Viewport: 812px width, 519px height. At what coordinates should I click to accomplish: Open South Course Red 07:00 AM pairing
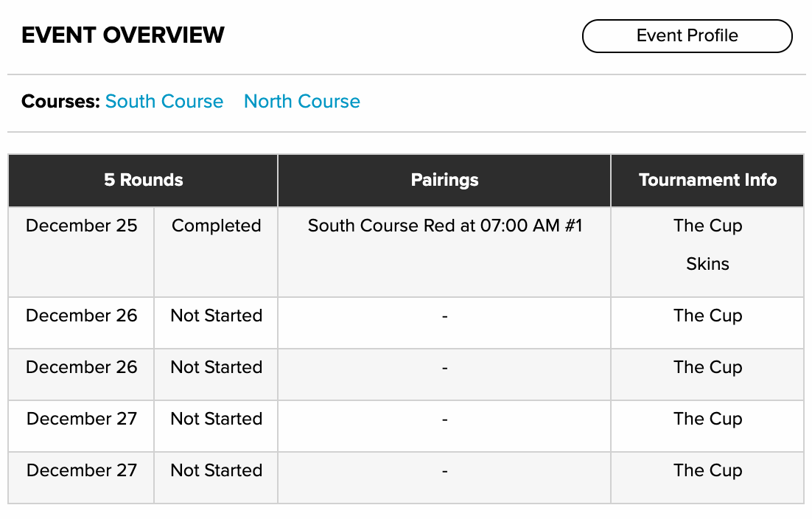445,226
